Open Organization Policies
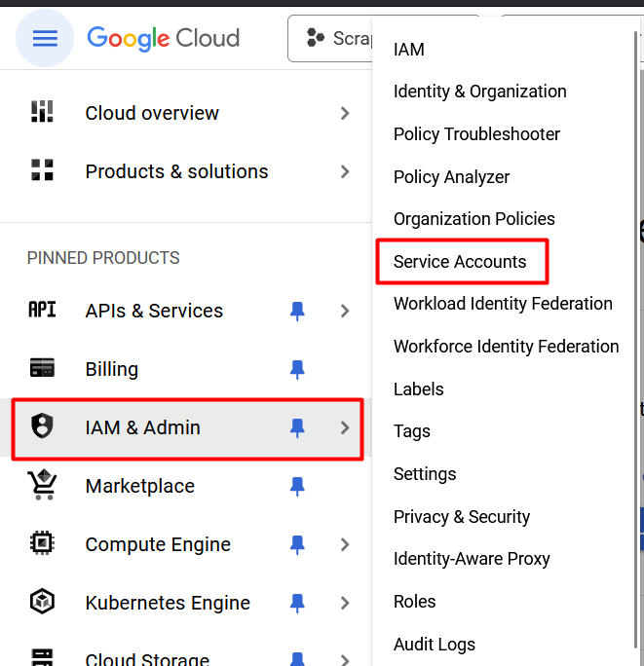Image resolution: width=644 pixels, height=666 pixels. tap(474, 219)
